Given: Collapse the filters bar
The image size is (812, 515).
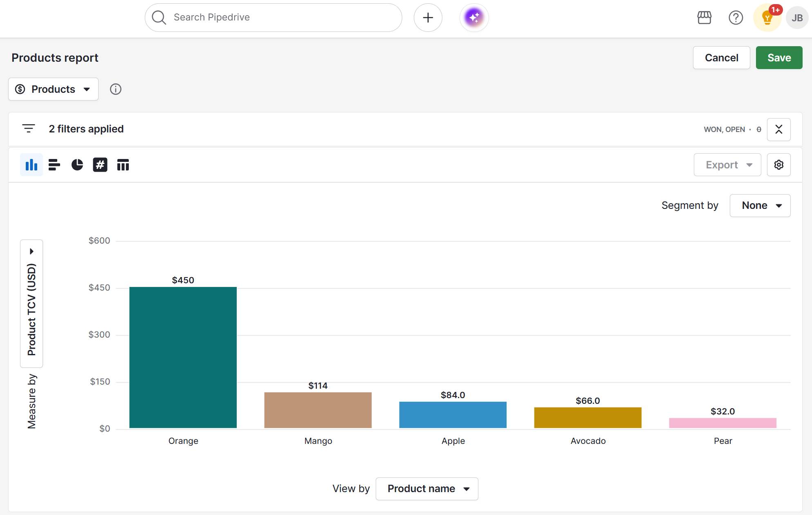Looking at the screenshot, I should click(x=779, y=129).
